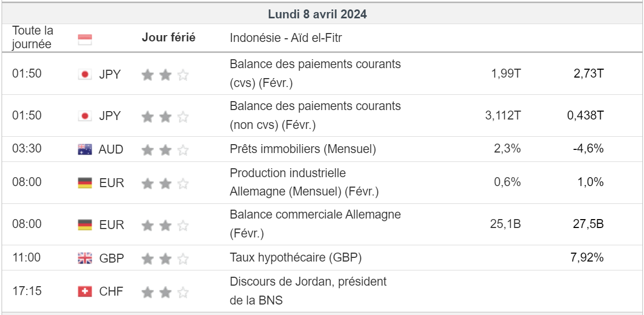Open Prêts immobiliers (Mensuel) event details
The height and width of the screenshot is (315, 644).
pyautogui.click(x=303, y=149)
